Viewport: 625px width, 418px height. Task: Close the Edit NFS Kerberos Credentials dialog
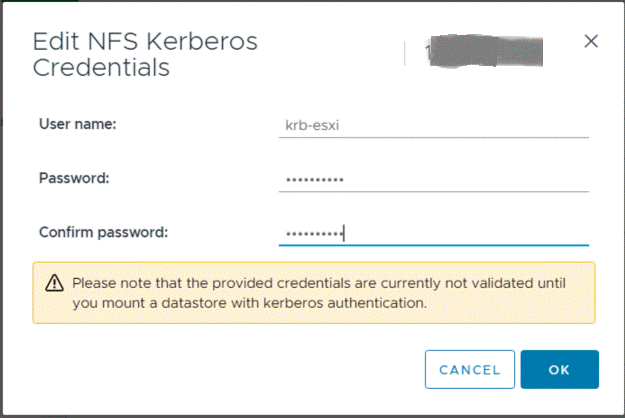[x=590, y=41]
